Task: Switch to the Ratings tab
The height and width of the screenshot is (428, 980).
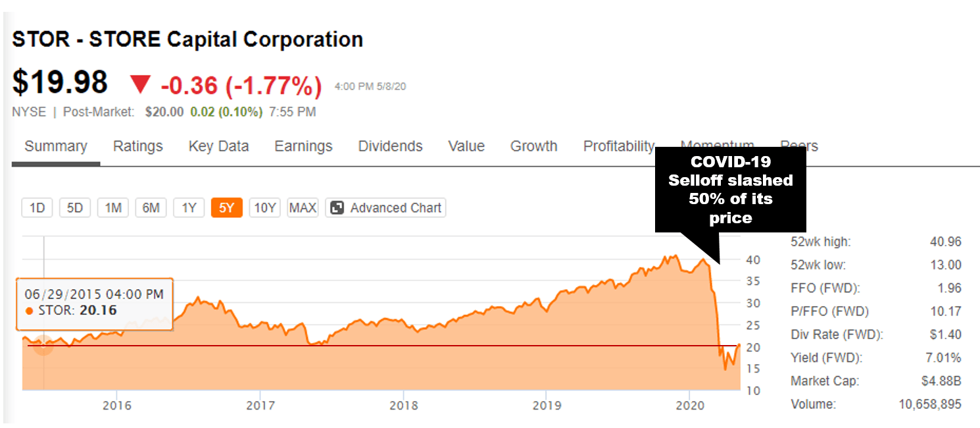Action: (x=137, y=146)
